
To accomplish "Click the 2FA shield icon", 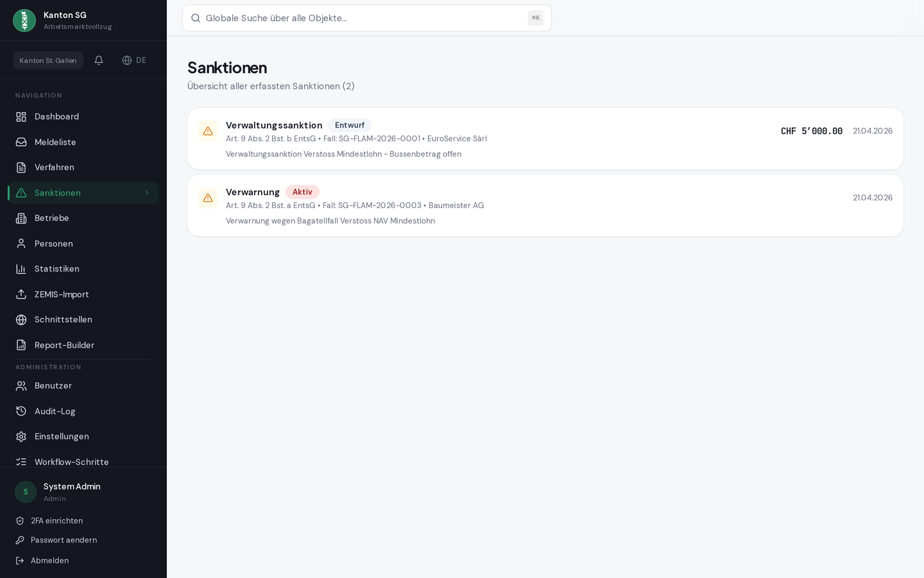I will click(20, 521).
